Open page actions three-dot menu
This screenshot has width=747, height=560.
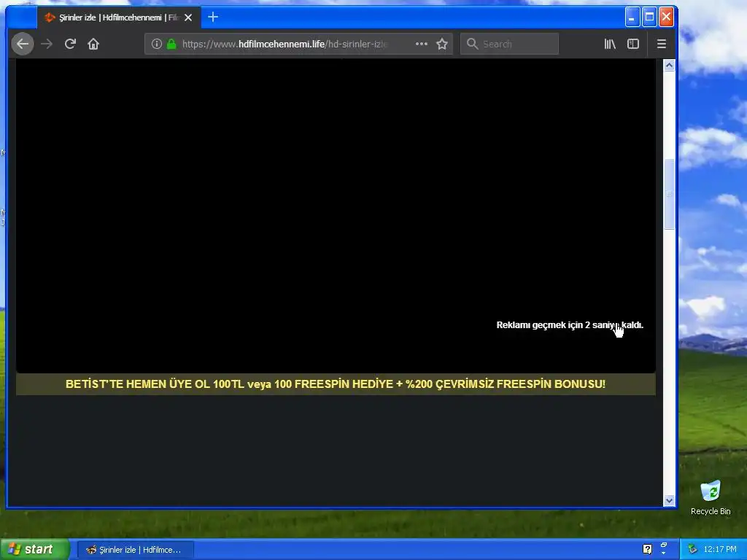pos(421,44)
